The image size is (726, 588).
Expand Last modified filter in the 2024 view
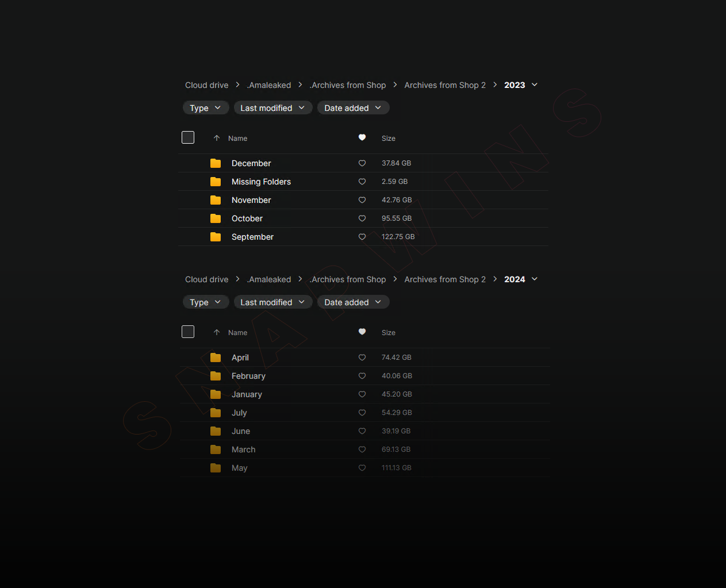click(272, 302)
